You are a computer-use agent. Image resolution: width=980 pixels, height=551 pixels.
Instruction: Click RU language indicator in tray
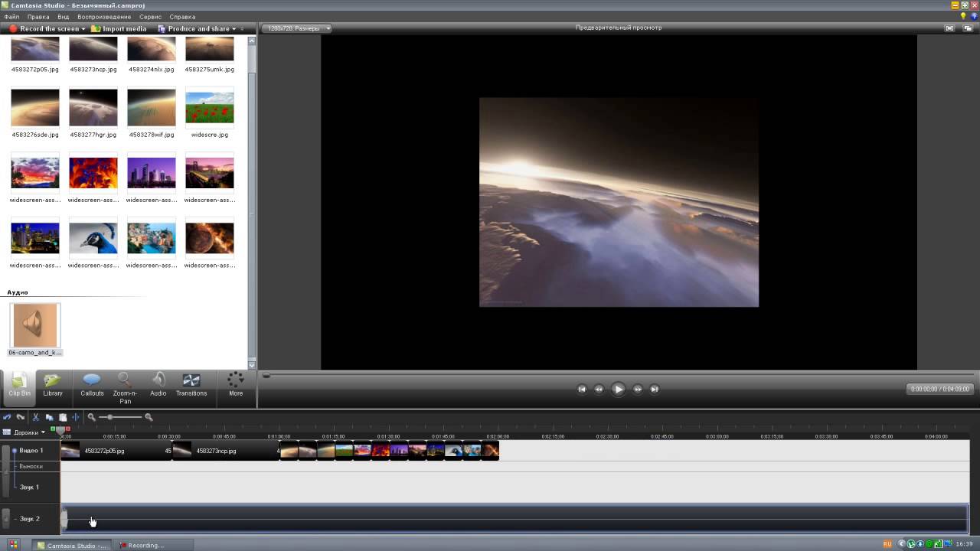887,544
